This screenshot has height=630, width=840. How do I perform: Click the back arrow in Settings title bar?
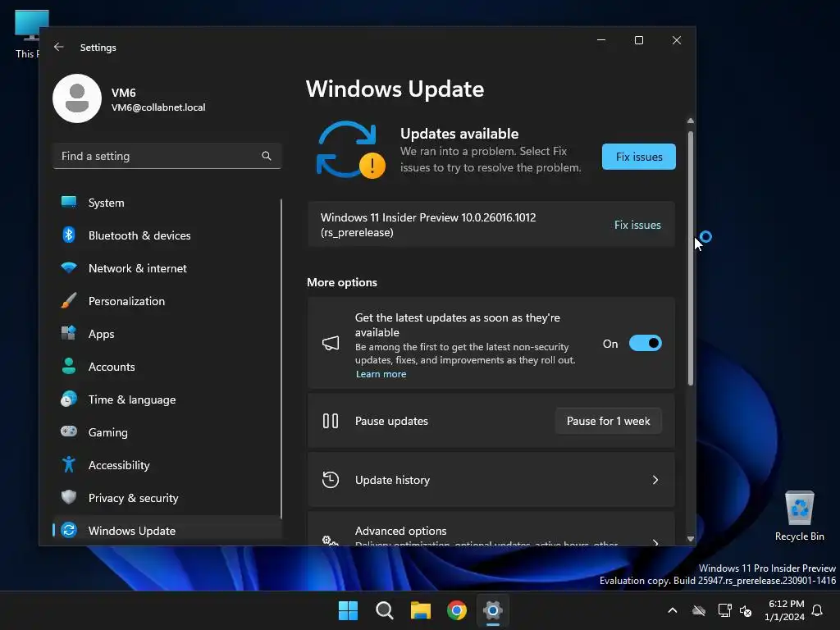coord(59,47)
